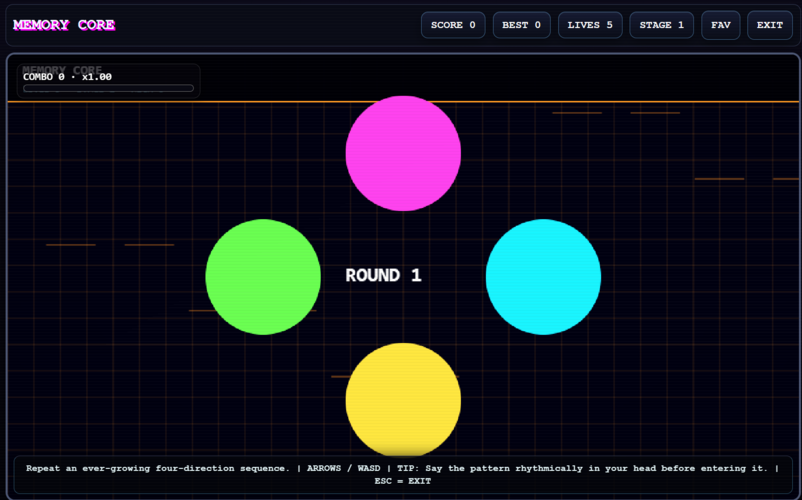Click the magenta top circle pad
The width and height of the screenshot is (802, 500).
(403, 153)
